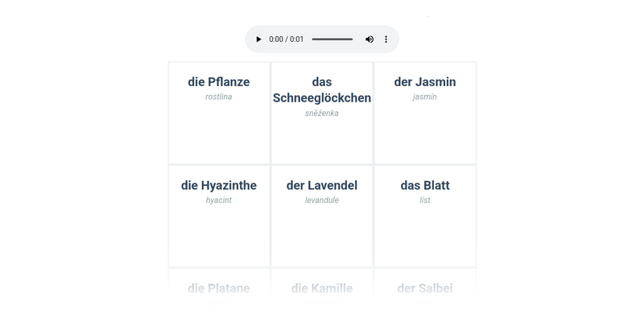The height and width of the screenshot is (322, 644).
Task: Click the translation "list" text
Action: click(x=425, y=200)
